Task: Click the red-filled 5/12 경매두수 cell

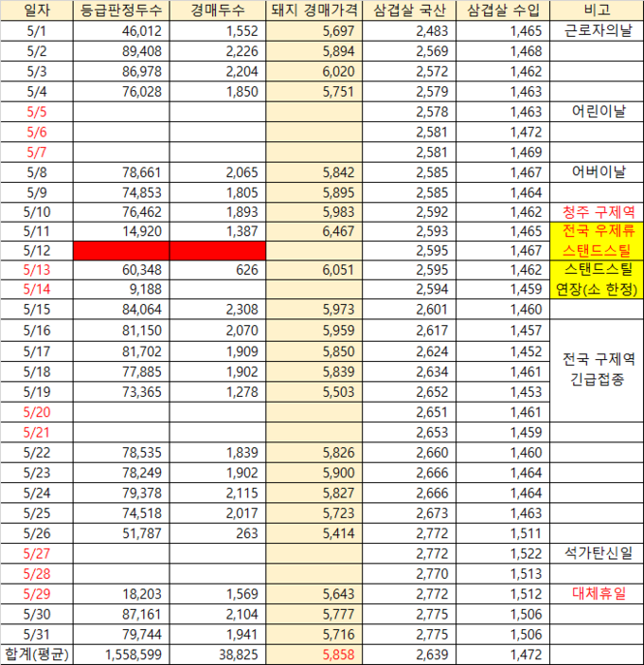Action: [218, 251]
